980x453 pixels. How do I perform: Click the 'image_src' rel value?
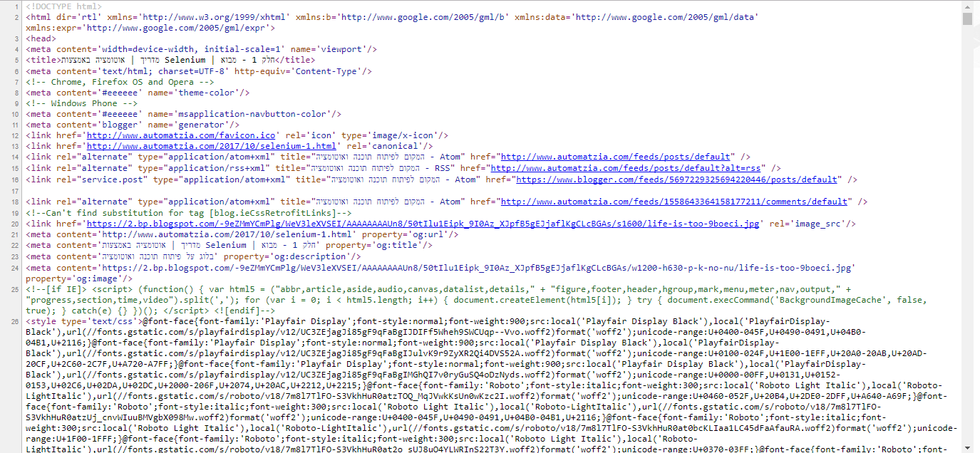[819, 224]
